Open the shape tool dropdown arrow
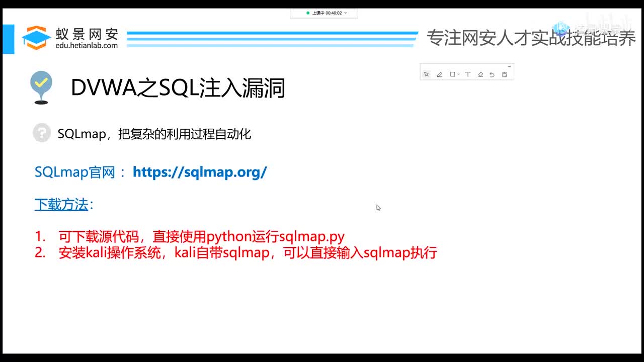The height and width of the screenshot is (362, 644). pos(458,74)
